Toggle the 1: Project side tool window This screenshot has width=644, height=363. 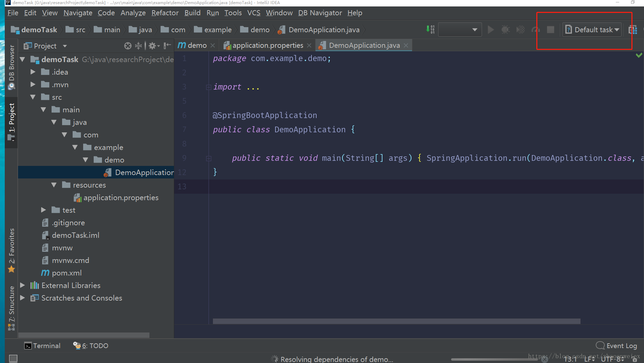(12, 122)
